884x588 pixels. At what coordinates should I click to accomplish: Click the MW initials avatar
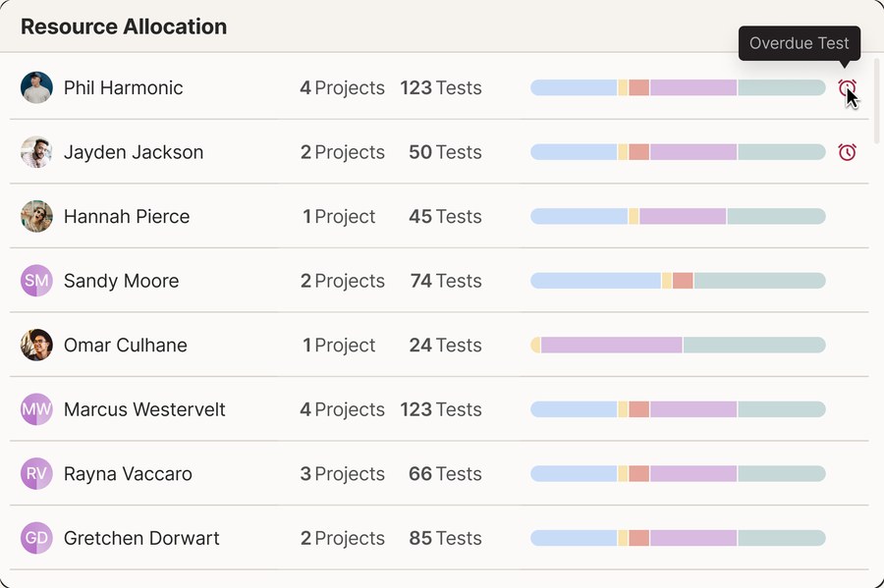36,409
